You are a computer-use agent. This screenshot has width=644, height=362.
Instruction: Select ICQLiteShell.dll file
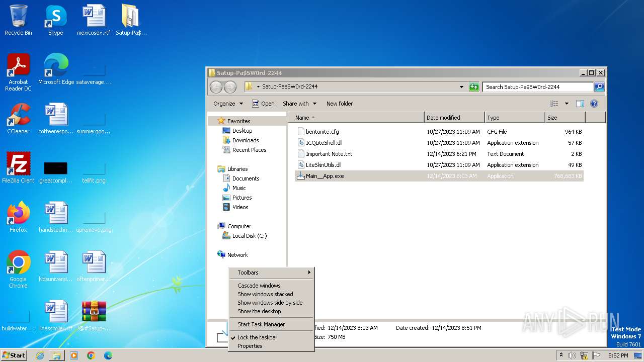coord(439,143)
